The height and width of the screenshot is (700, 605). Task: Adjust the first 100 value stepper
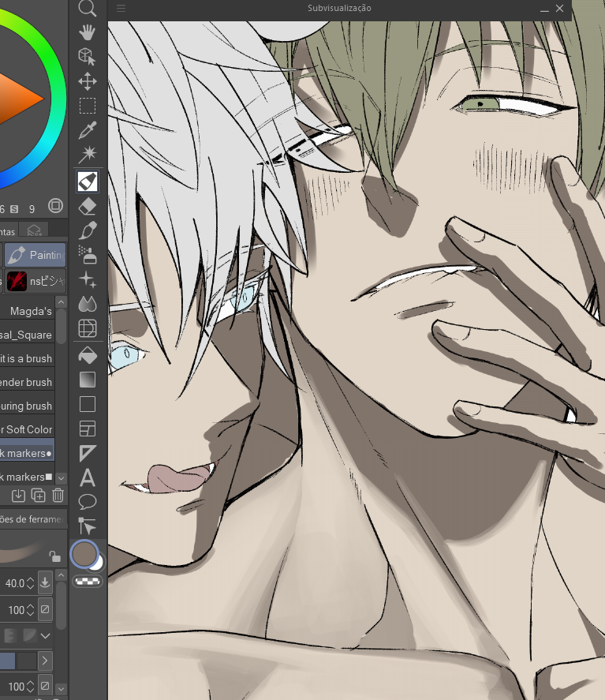[30, 609]
